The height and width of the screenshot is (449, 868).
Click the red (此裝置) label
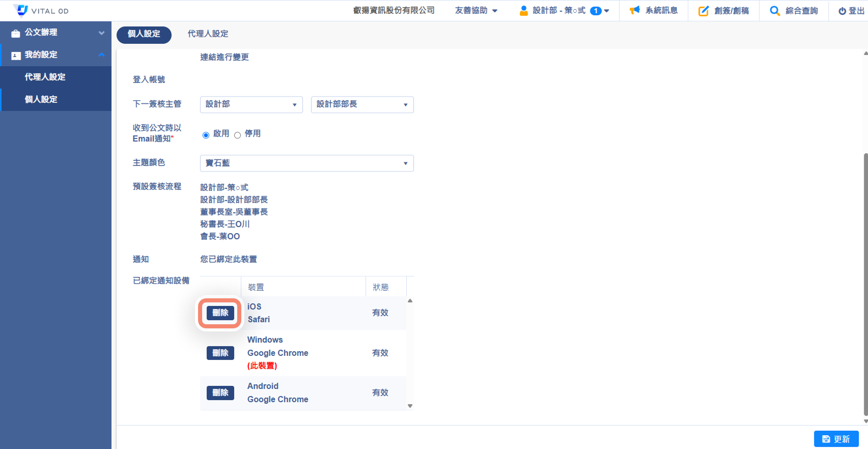pyautogui.click(x=262, y=366)
